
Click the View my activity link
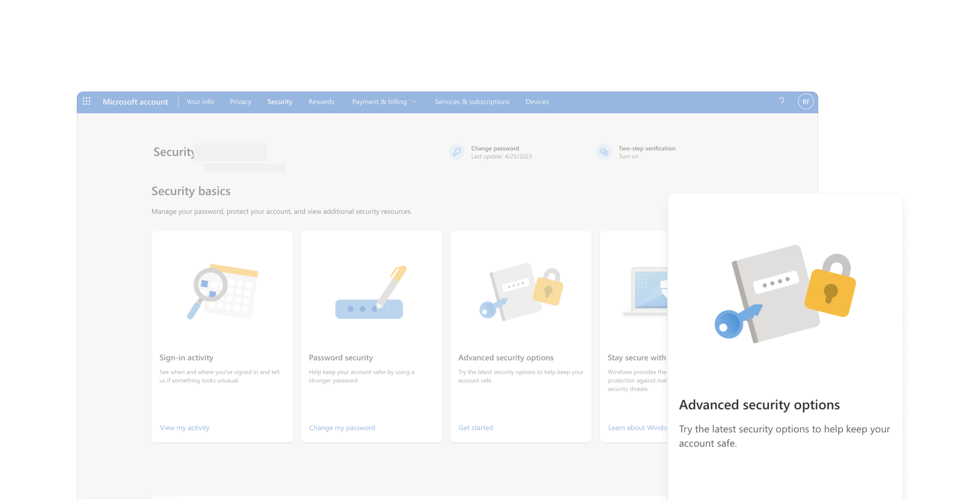coord(185,427)
